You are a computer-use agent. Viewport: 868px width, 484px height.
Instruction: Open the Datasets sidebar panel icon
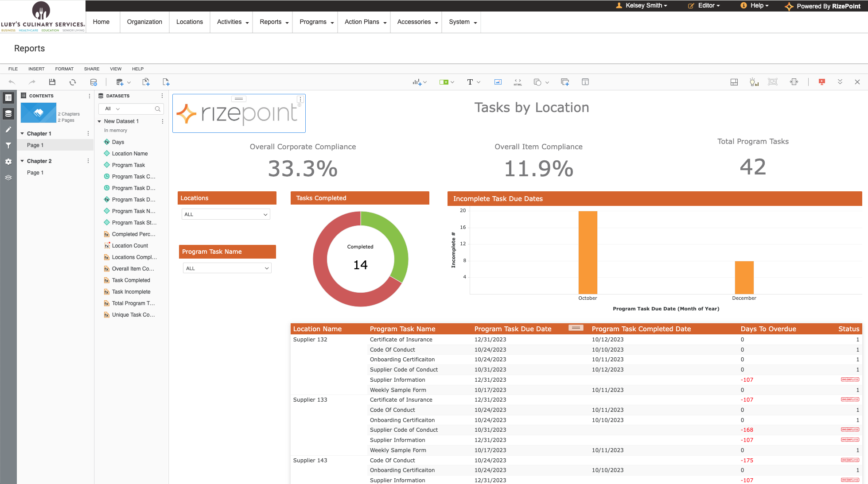click(x=8, y=114)
